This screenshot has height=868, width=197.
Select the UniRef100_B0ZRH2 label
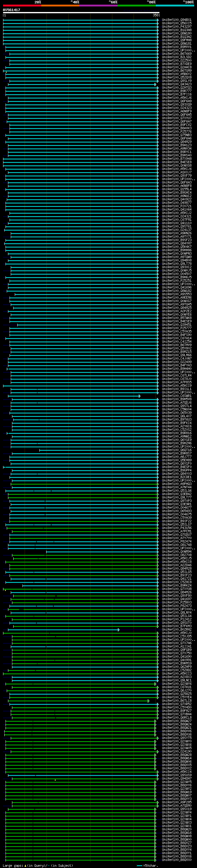coord(176,629)
